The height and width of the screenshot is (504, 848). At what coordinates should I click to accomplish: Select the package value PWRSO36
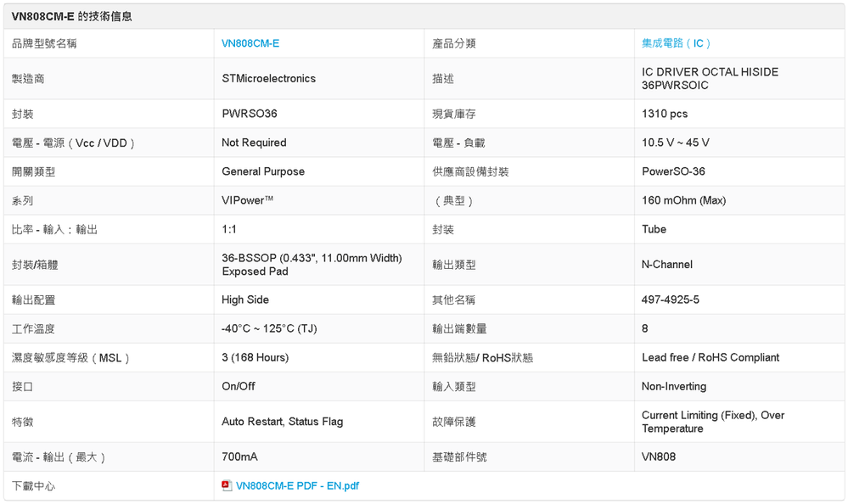click(x=250, y=114)
